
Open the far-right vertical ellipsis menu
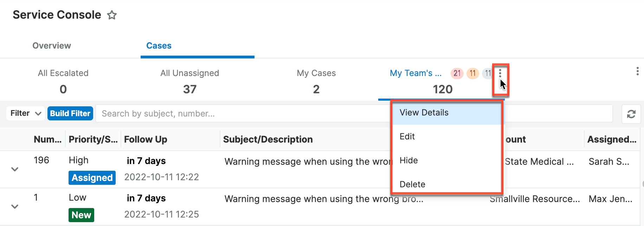pos(637,71)
